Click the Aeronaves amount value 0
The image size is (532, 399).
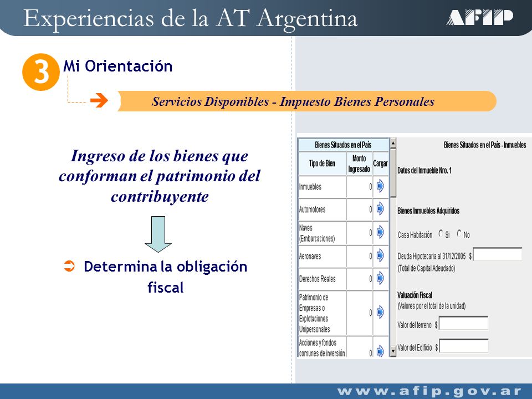pos(371,256)
